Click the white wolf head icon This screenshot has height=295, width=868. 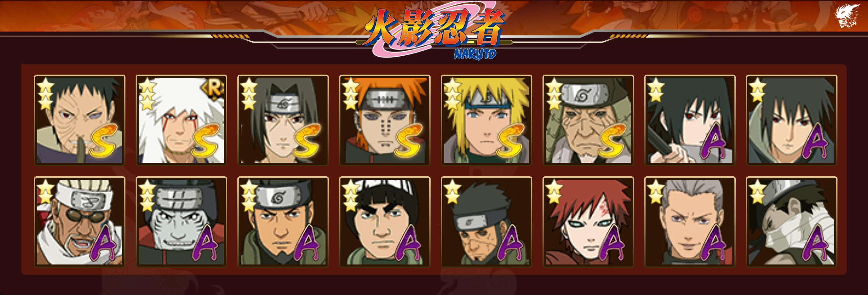847,16
